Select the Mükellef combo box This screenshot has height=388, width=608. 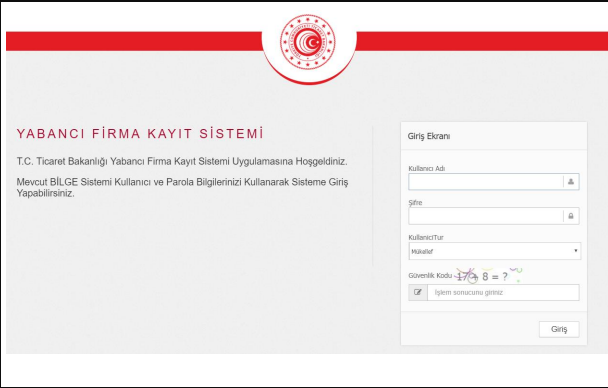pos(494,251)
